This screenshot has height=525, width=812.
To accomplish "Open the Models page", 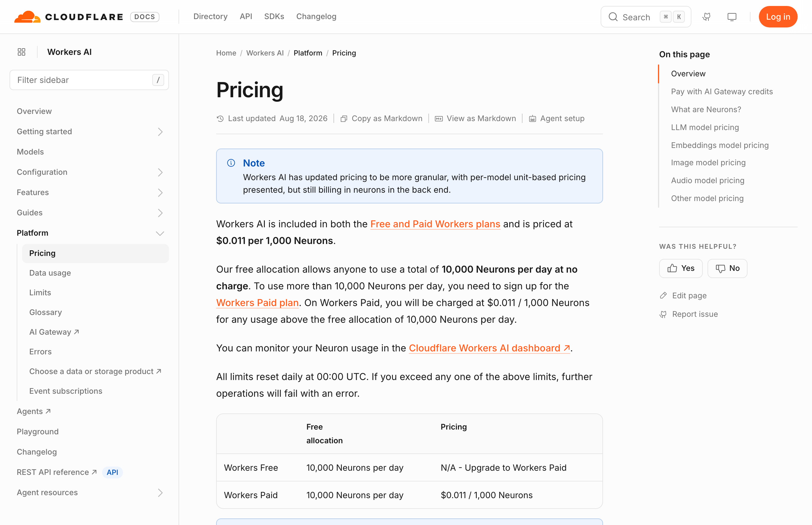I will pyautogui.click(x=30, y=152).
